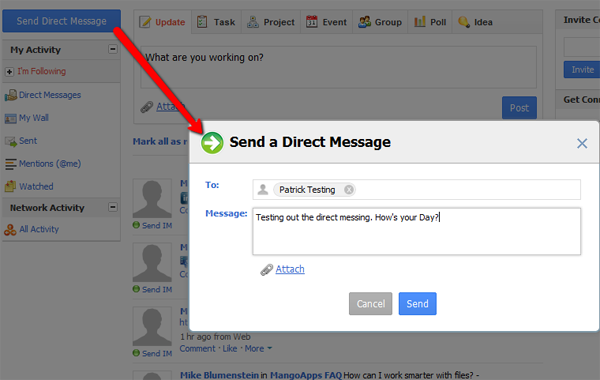The height and width of the screenshot is (380, 600).
Task: Click Comment under the 1 hr ago post
Action: [197, 349]
